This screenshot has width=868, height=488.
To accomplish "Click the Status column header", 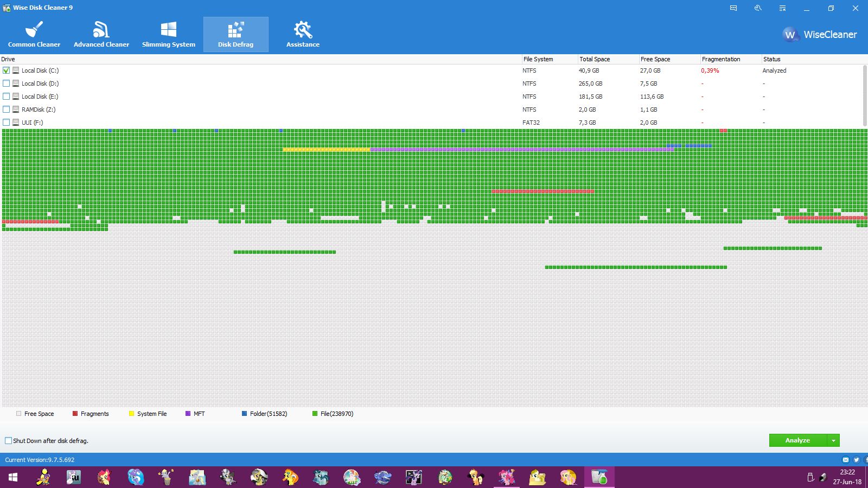I will point(814,59).
